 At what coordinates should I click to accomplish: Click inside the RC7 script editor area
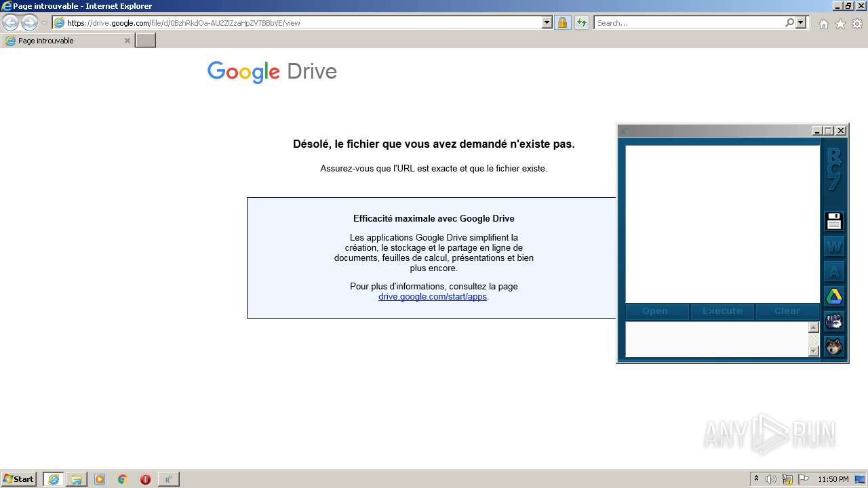(722, 224)
